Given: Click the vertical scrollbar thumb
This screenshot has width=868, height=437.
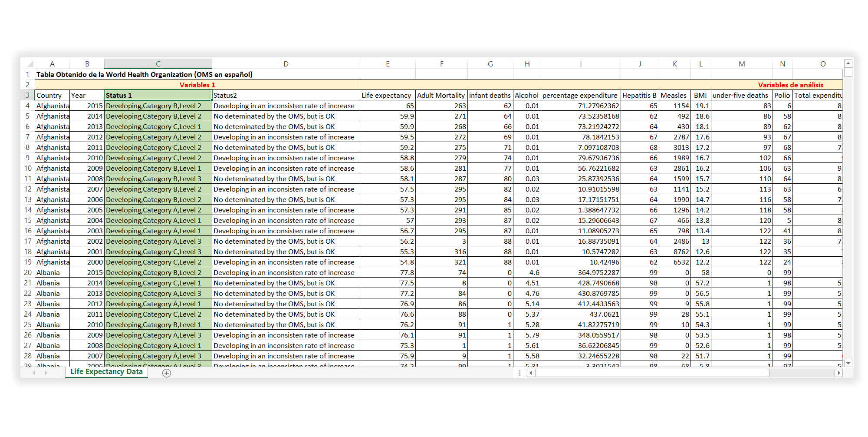Looking at the screenshot, I should point(848,72).
